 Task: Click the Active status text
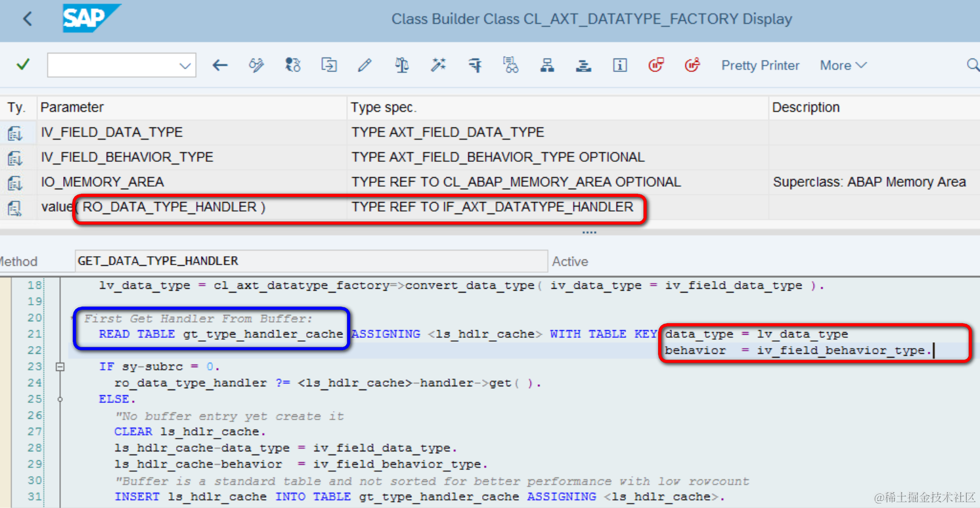click(x=570, y=261)
